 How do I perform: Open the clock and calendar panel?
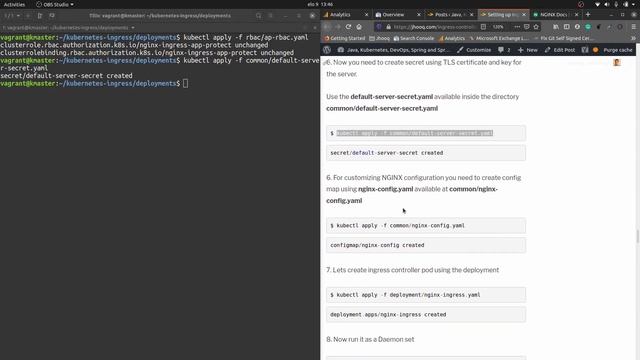point(320,4)
